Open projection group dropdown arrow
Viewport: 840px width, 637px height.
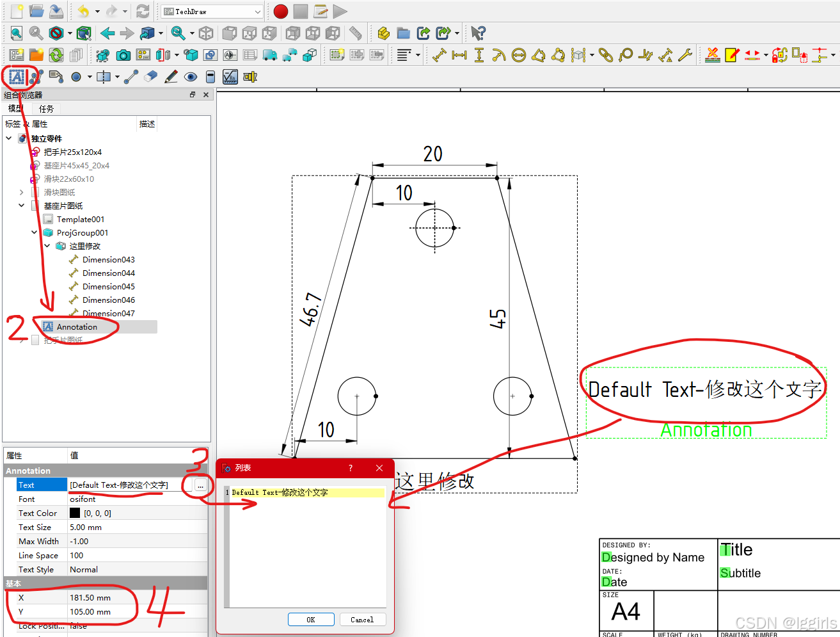[x=177, y=55]
